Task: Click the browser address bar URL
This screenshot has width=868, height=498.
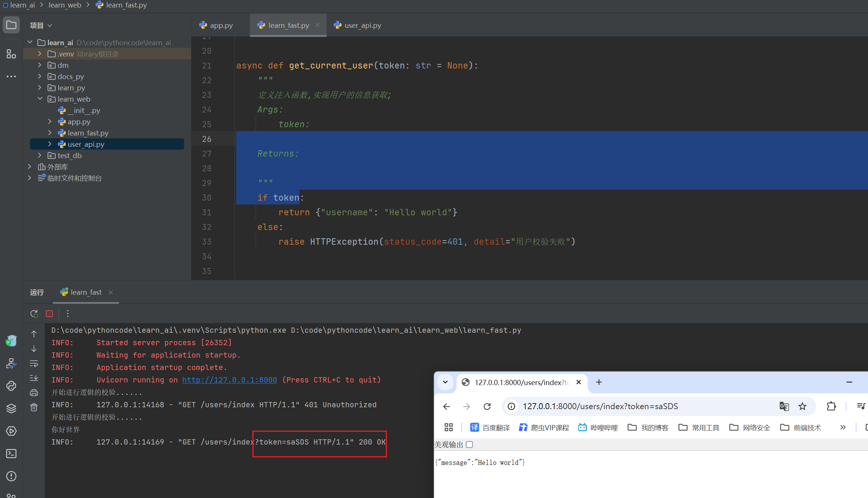Action: (x=600, y=407)
